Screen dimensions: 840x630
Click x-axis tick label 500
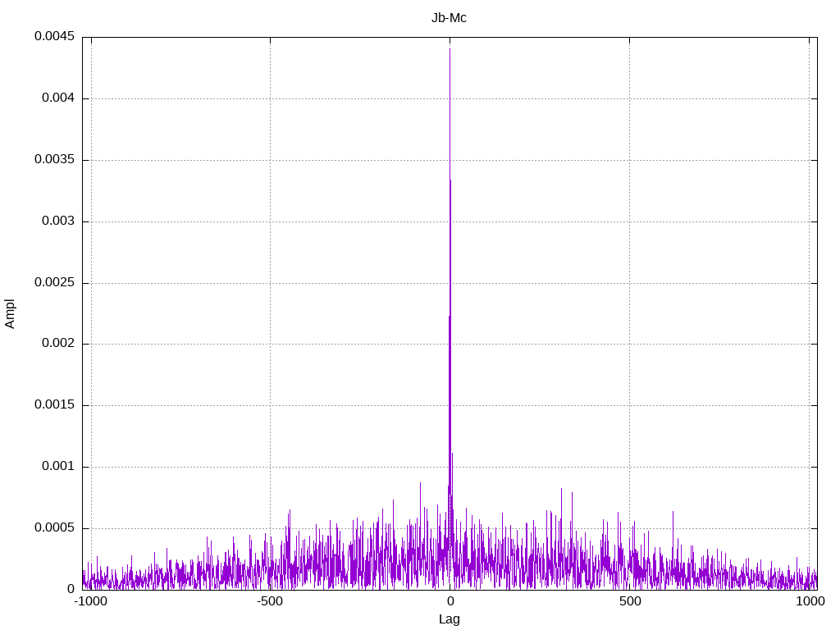point(630,601)
